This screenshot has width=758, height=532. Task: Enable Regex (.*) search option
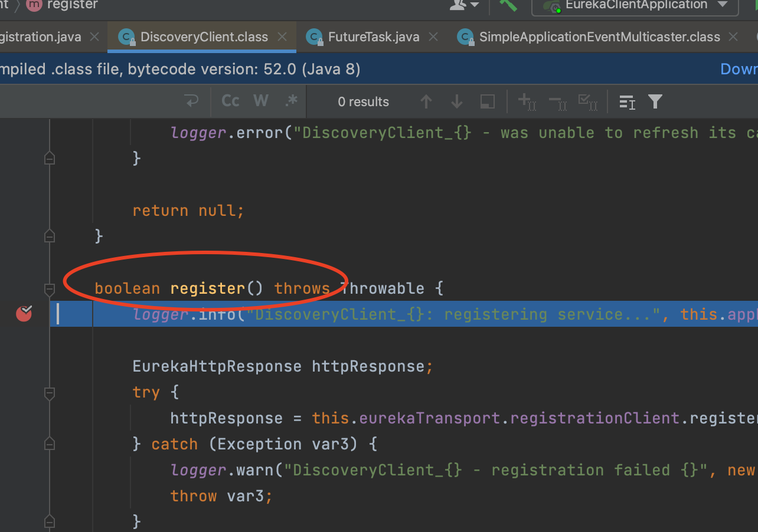pyautogui.click(x=291, y=101)
